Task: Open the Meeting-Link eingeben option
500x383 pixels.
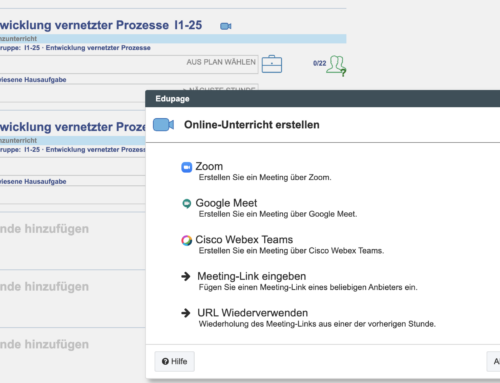Action: click(x=252, y=276)
